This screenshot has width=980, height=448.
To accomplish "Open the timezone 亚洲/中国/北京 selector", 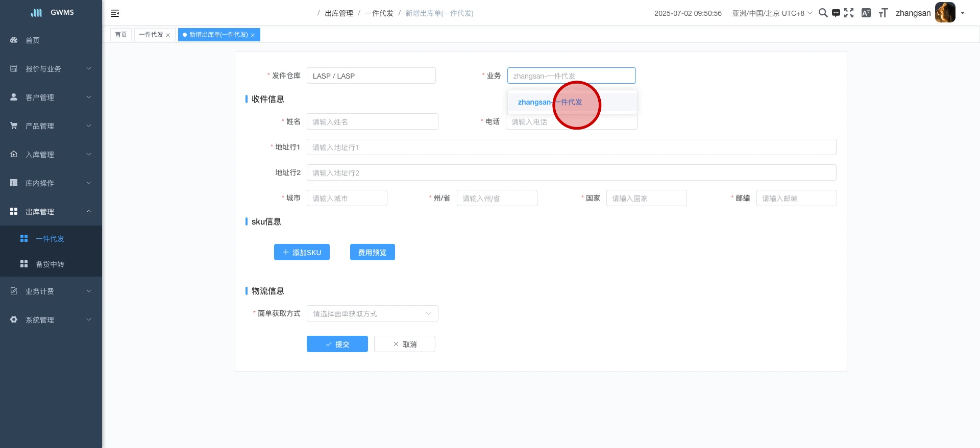I will (772, 13).
